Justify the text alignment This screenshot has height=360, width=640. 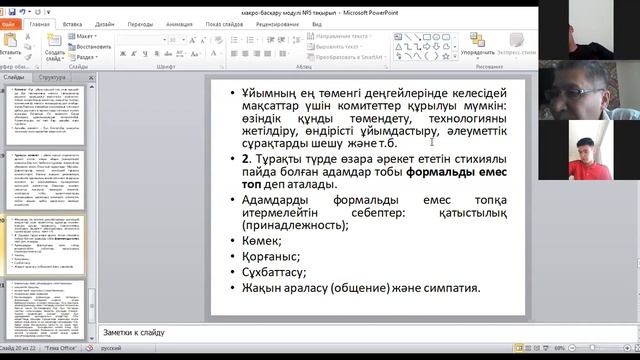[x=267, y=54]
